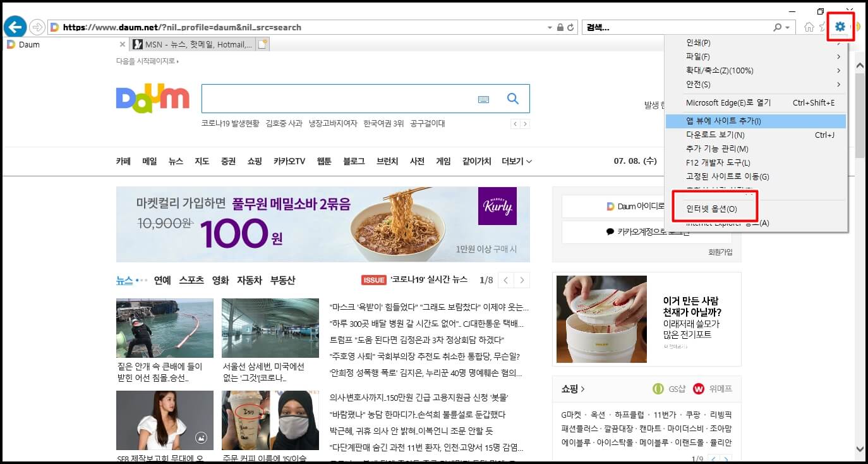
Task: Click the 마켓컬리 noodle banner
Action: pos(323,224)
